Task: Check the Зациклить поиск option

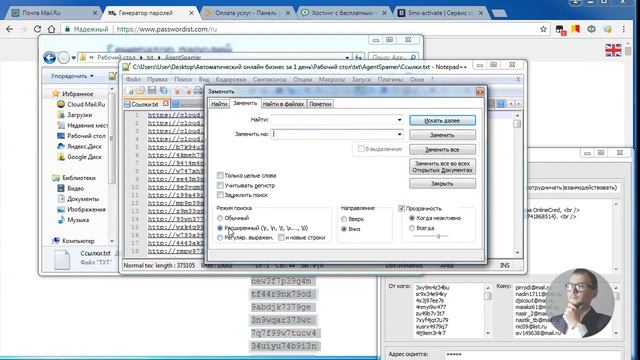Action: click(x=220, y=195)
